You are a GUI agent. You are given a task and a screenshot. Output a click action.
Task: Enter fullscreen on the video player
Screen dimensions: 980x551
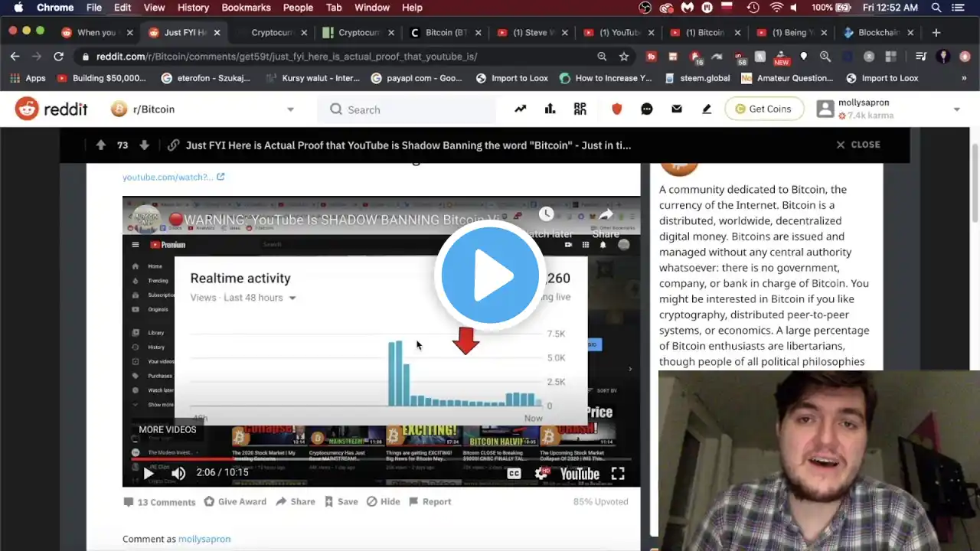[618, 474]
